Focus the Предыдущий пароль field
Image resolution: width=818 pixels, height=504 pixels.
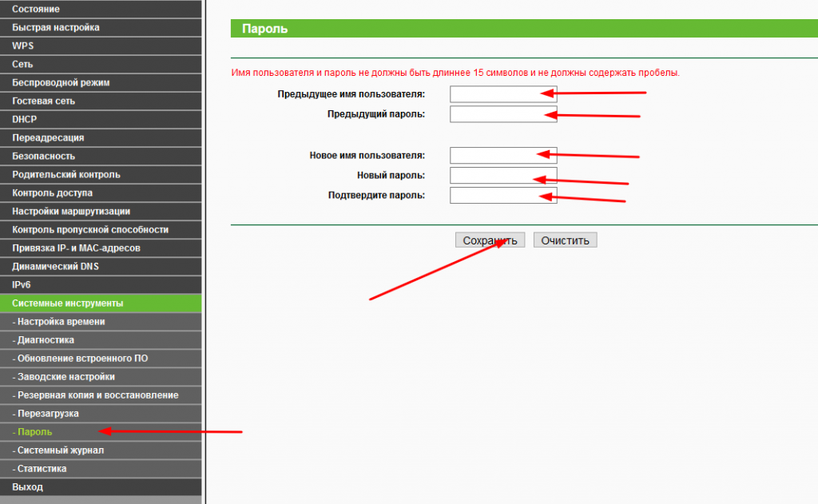[x=503, y=113]
